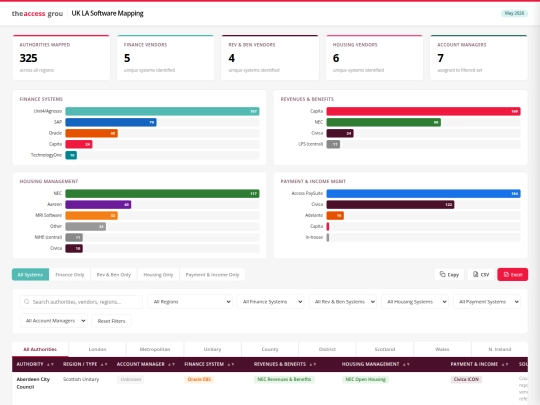Open the All Account Managers dropdown

pyautogui.click(x=54, y=321)
